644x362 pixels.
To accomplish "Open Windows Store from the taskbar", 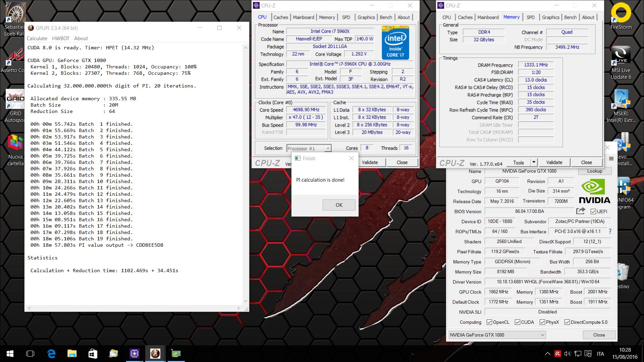I will 93,354.
